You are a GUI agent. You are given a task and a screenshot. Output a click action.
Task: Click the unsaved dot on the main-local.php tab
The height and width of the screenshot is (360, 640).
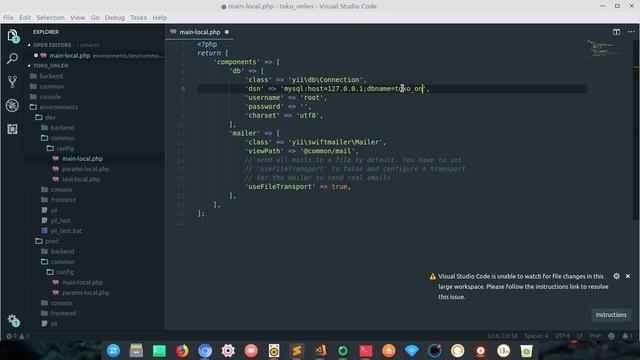(x=227, y=32)
